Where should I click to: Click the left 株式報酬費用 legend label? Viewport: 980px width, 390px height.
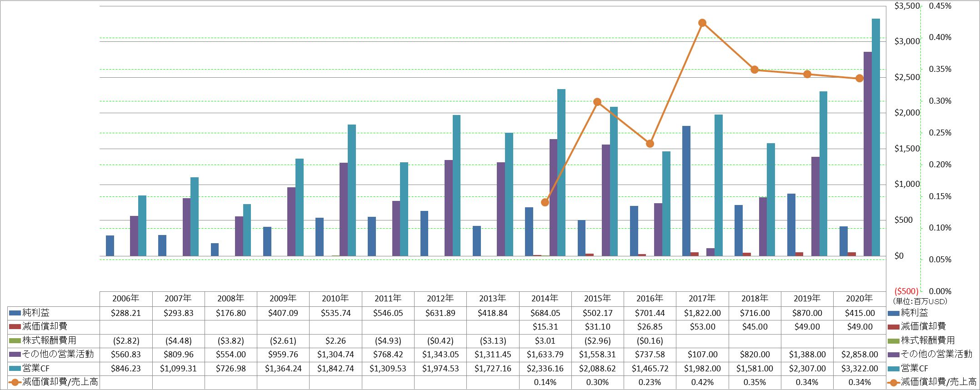[49, 340]
